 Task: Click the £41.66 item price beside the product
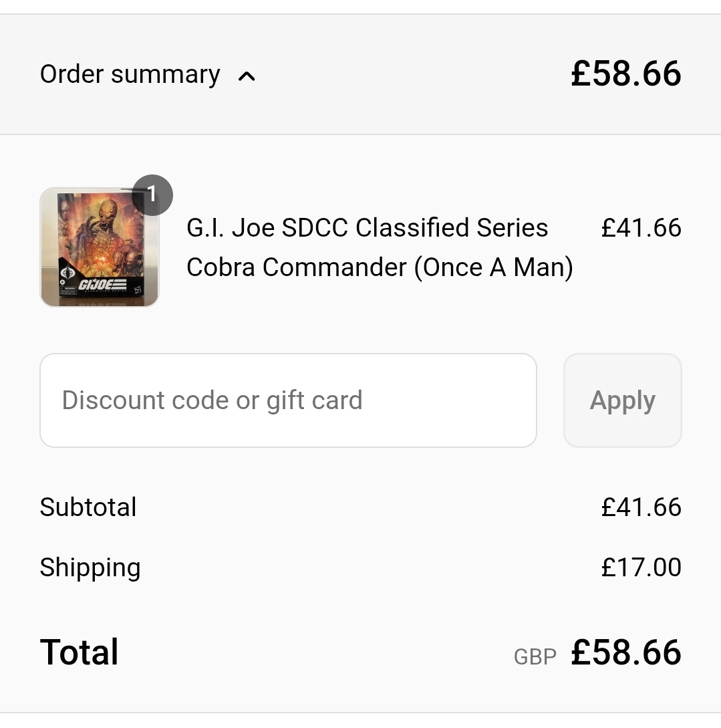[x=641, y=228]
